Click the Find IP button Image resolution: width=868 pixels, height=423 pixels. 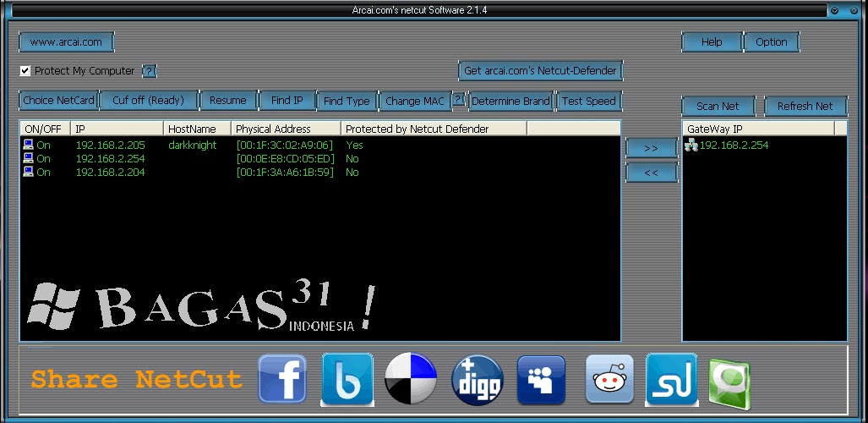[x=287, y=101]
